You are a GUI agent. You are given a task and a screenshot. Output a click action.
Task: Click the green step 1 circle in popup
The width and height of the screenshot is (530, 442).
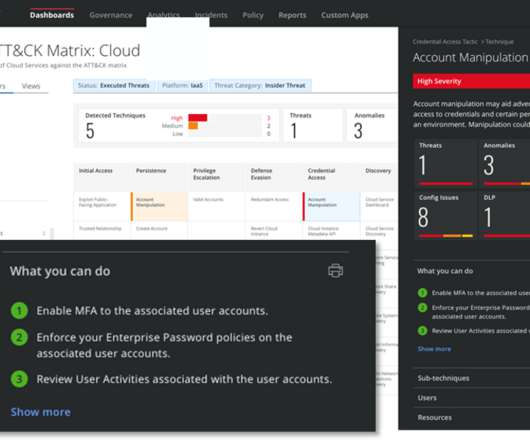click(x=19, y=310)
